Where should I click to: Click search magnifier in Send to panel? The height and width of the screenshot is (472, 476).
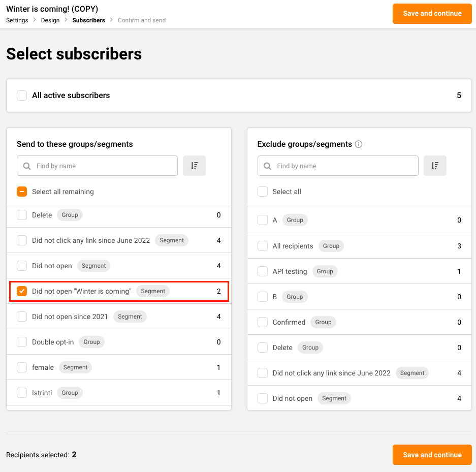point(26,166)
